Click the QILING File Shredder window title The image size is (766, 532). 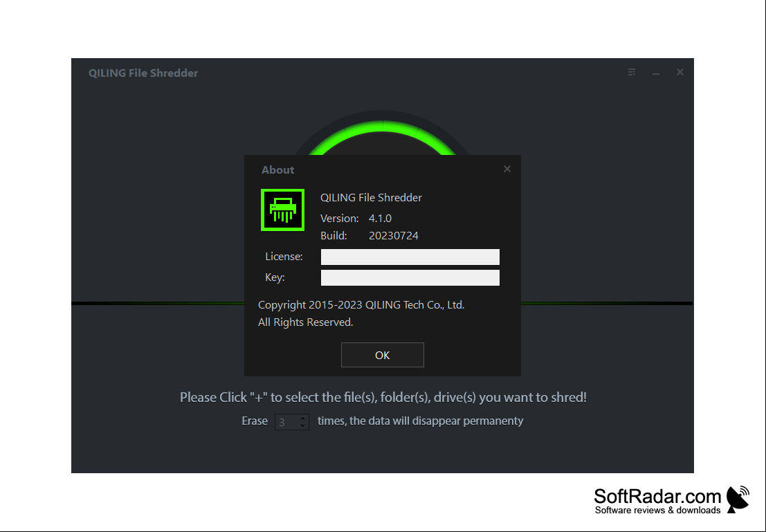(143, 73)
